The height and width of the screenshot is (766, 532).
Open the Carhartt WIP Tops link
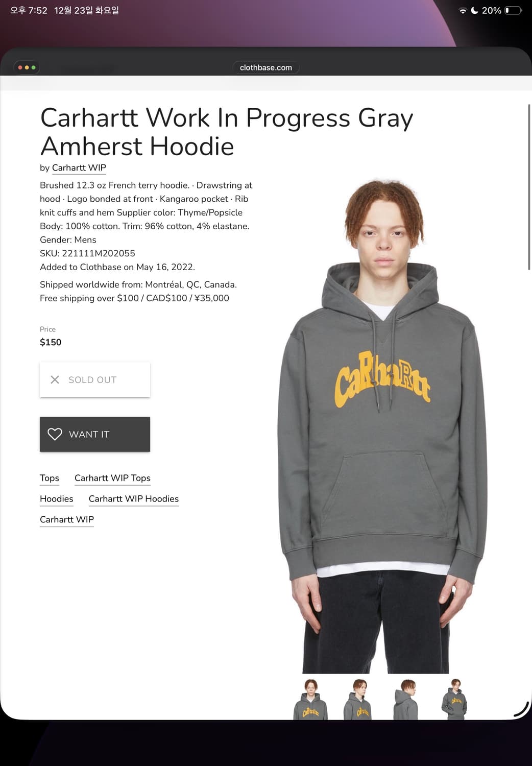tap(112, 478)
